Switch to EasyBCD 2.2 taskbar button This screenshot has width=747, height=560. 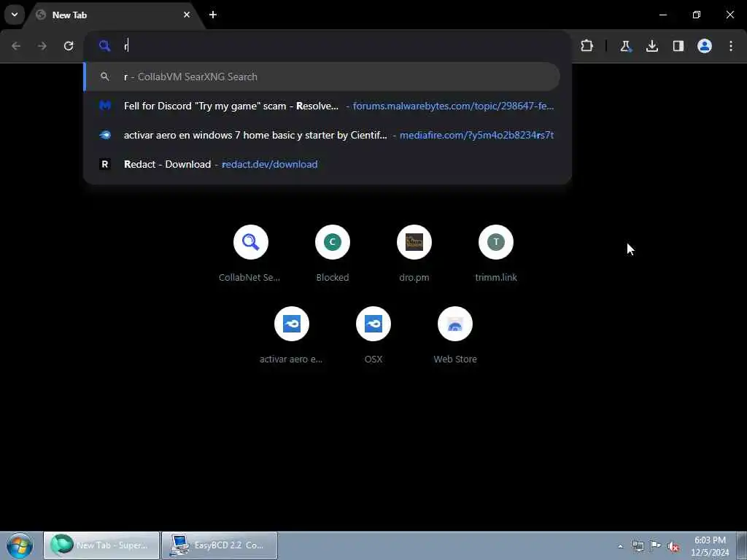pyautogui.click(x=220, y=545)
